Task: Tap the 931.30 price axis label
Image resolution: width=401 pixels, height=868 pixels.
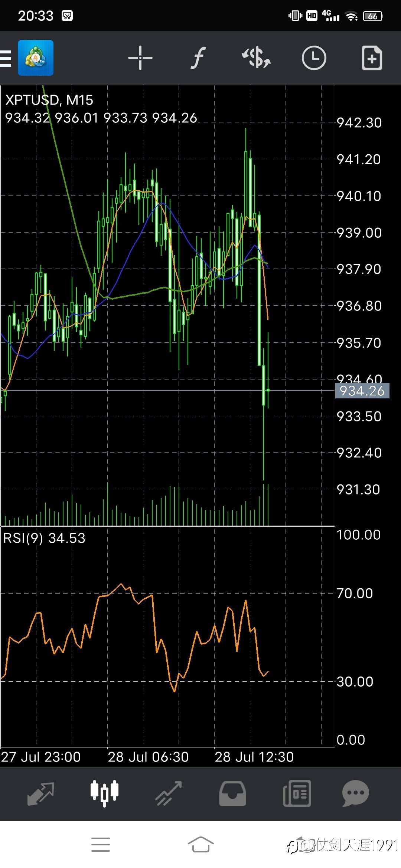Action: [x=359, y=490]
